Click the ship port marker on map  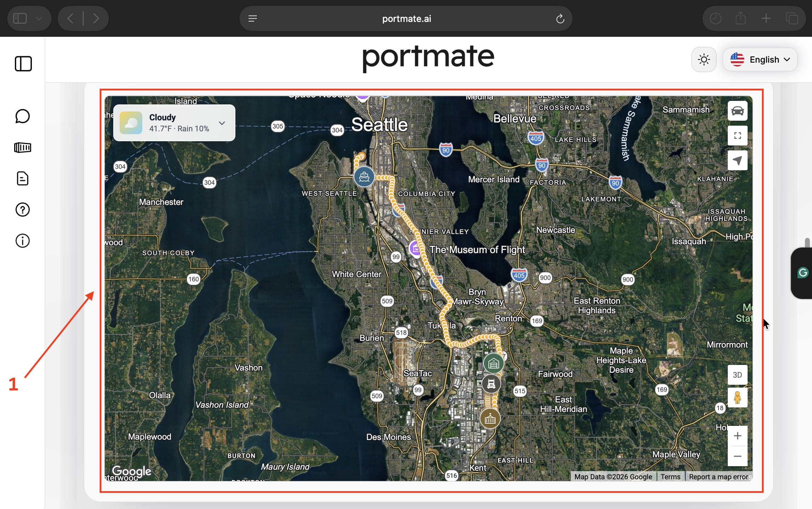point(364,176)
